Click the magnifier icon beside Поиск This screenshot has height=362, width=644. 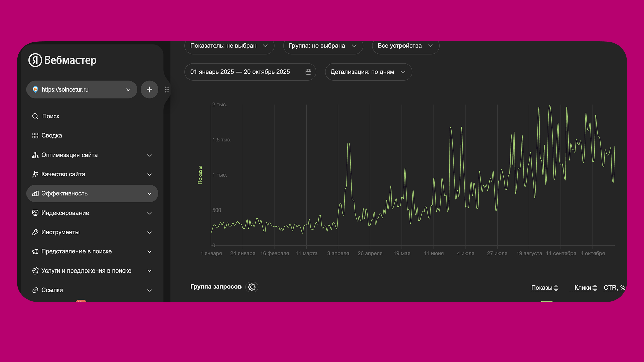click(35, 116)
